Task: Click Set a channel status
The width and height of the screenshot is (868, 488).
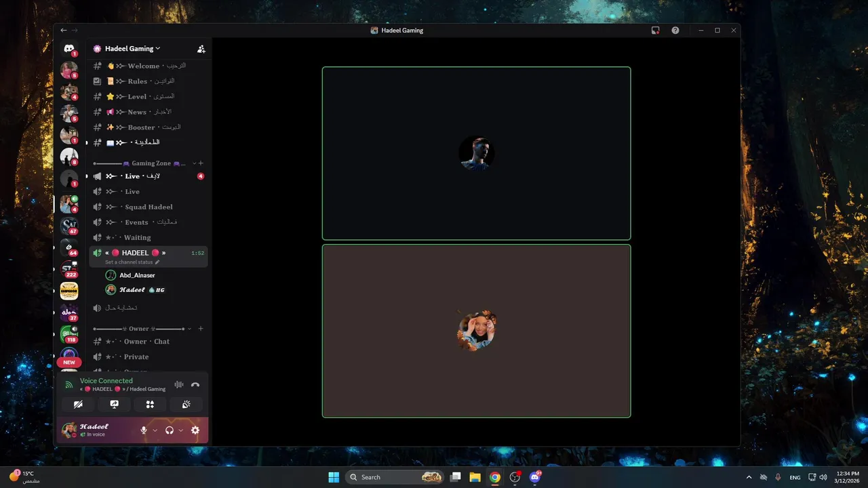Action: [x=132, y=262]
